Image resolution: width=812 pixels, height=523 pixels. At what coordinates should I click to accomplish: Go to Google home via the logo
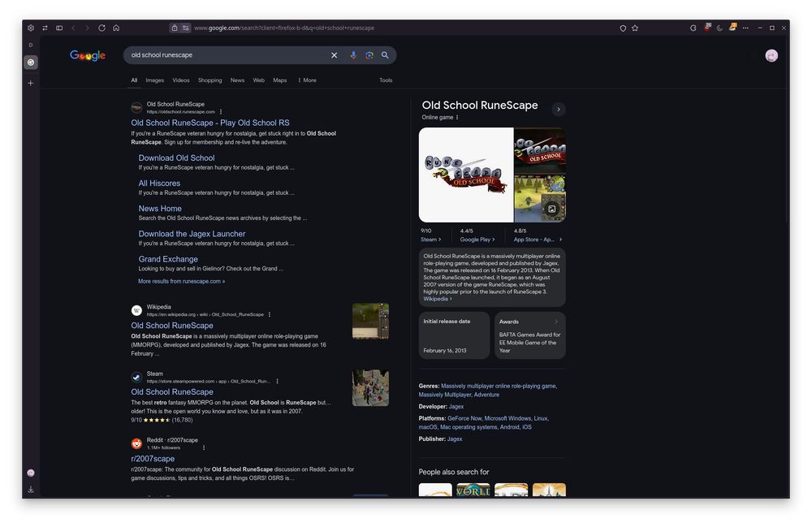[88, 55]
